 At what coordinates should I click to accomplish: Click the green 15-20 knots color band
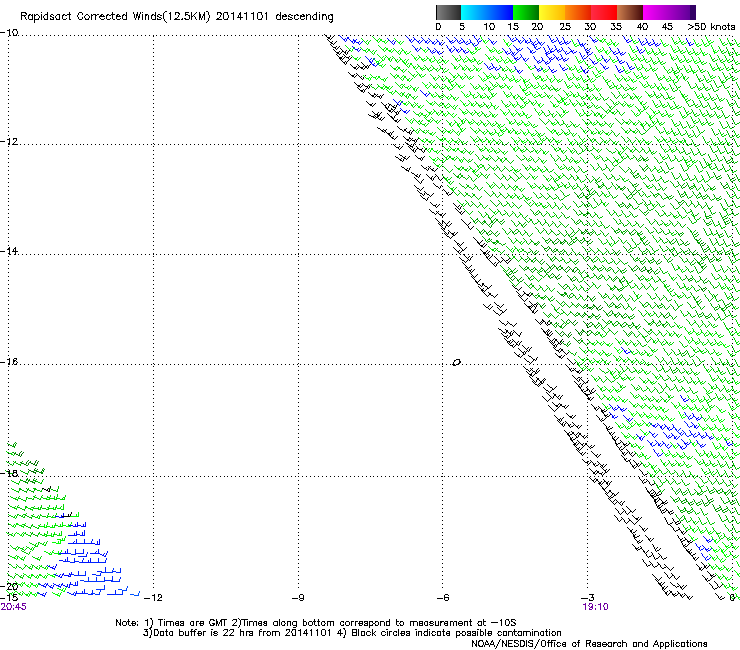point(526,12)
